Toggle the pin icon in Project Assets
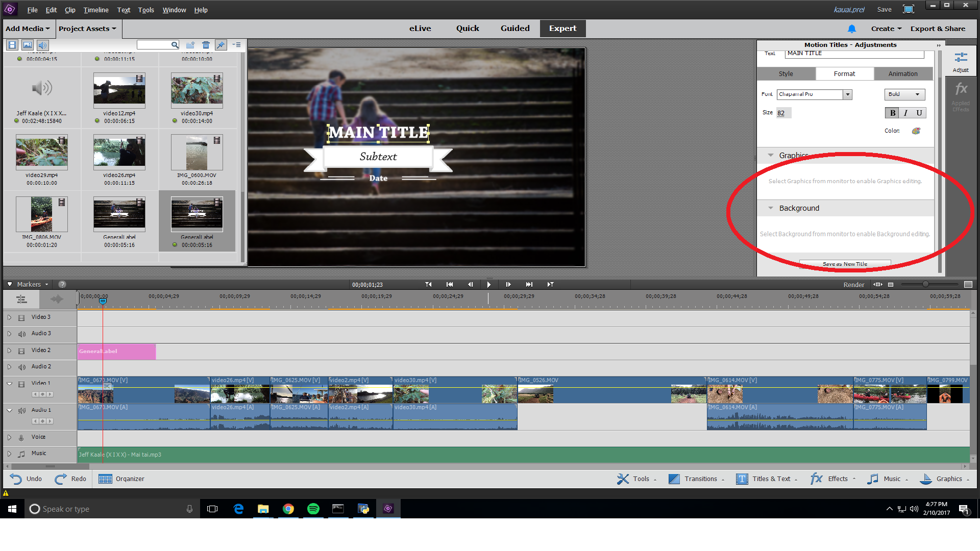Image resolution: width=980 pixels, height=551 pixels. [220, 45]
